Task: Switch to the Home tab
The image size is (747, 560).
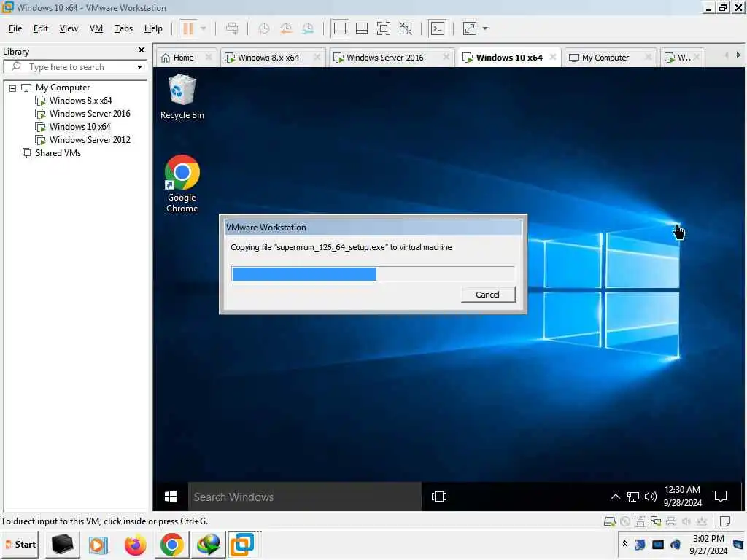Action: click(183, 58)
